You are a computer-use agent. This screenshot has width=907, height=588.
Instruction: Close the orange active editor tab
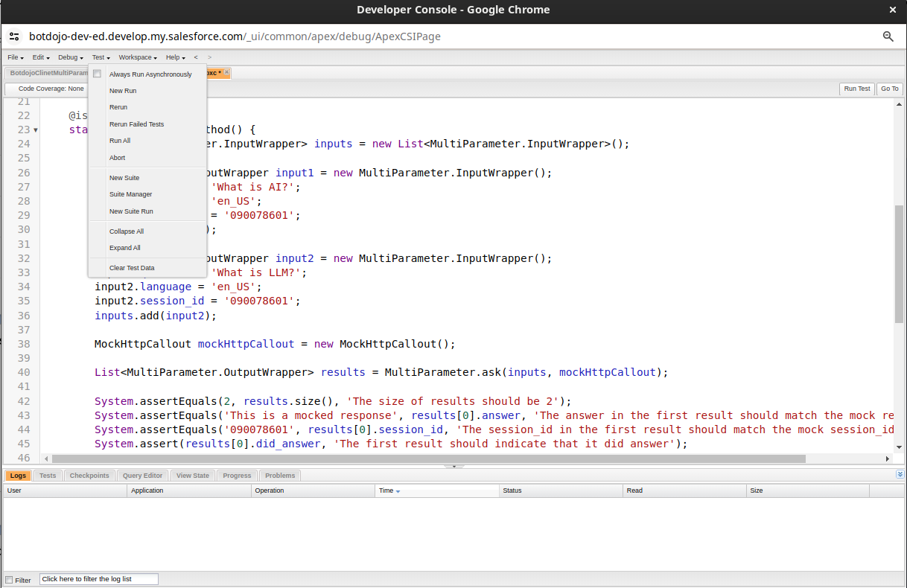coord(227,72)
